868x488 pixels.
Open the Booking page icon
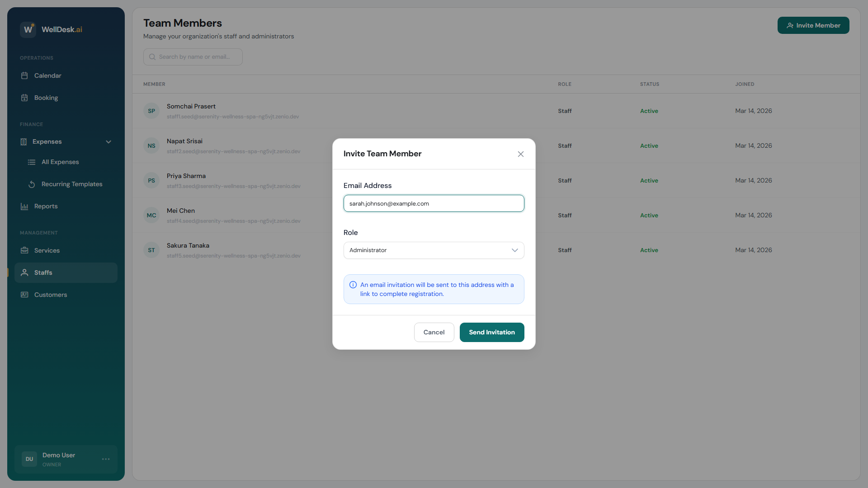tap(24, 98)
